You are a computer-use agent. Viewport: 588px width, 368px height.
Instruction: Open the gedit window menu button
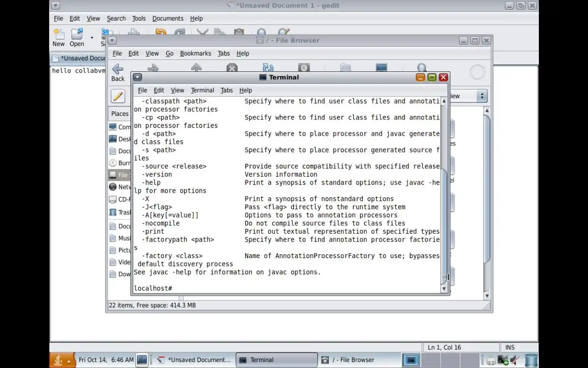click(56, 6)
